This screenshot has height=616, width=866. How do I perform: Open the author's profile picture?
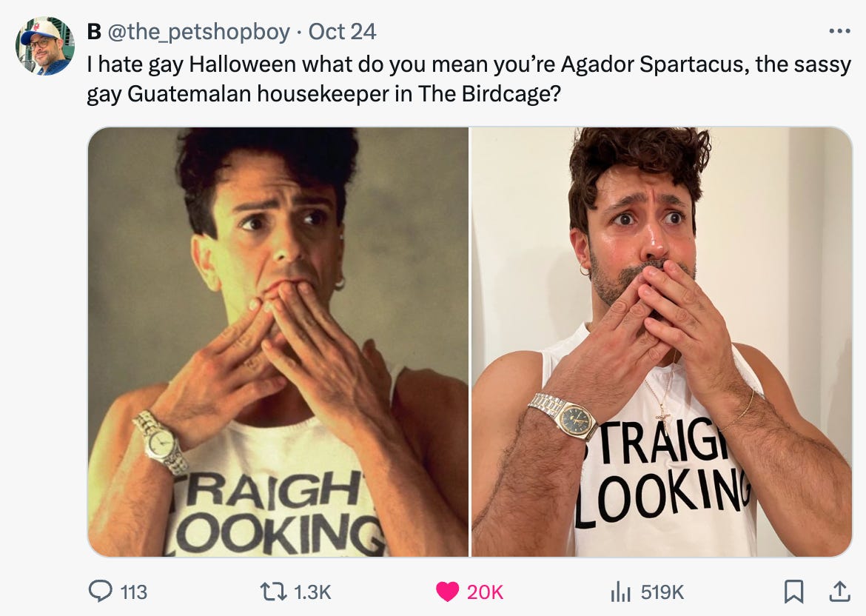[44, 47]
